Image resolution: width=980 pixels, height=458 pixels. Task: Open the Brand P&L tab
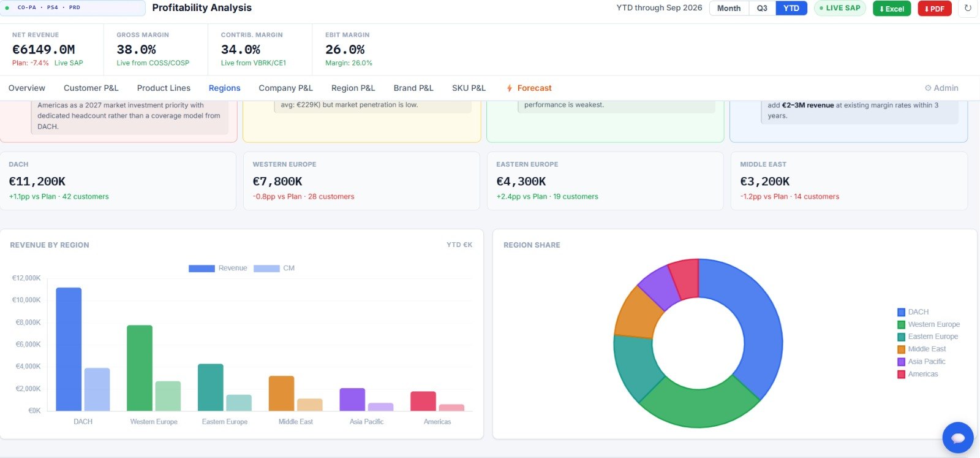(413, 88)
